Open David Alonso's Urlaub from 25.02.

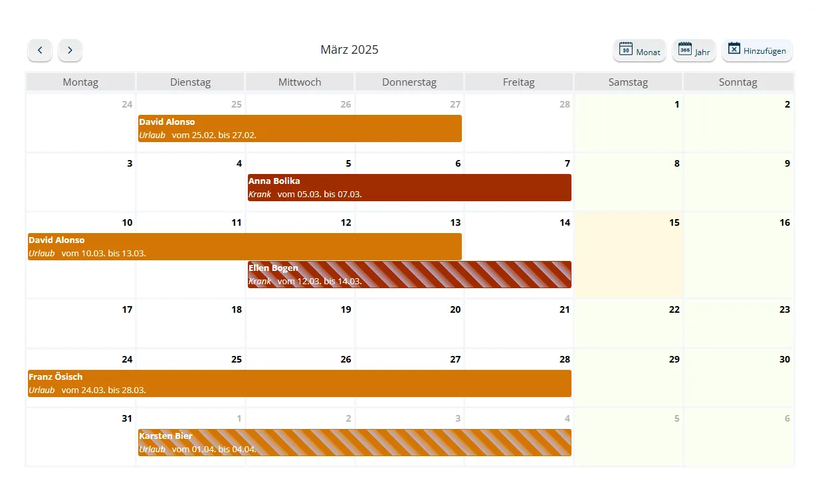pos(300,128)
